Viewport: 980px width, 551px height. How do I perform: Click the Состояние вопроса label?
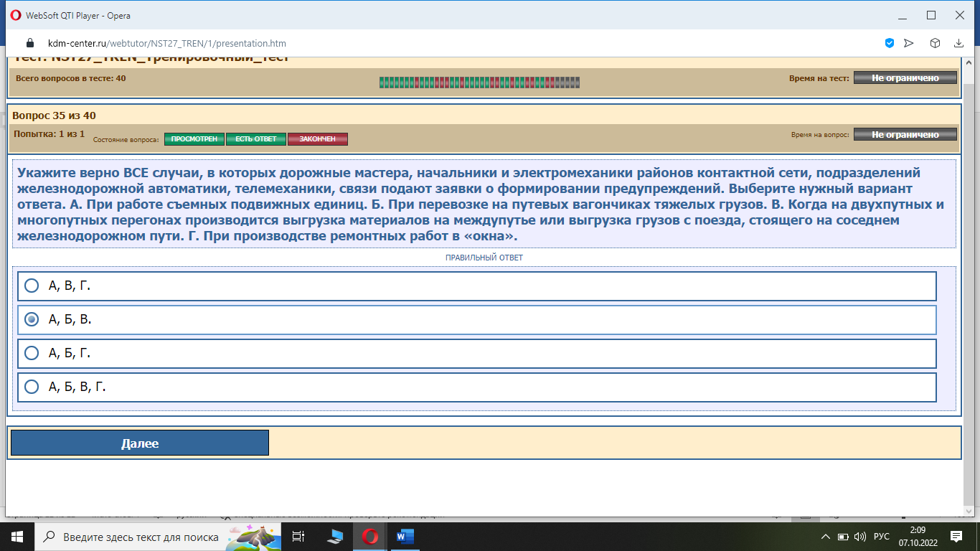point(126,139)
